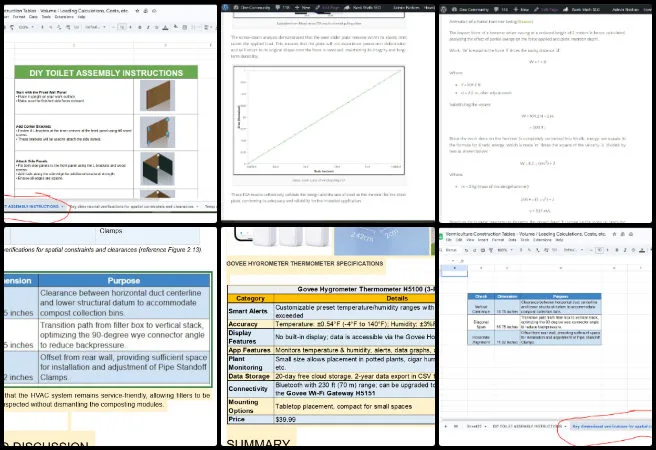Open Rank Math SEO in the hammer calculation page admin bar
This screenshot has height=450, width=656.
(582, 9)
